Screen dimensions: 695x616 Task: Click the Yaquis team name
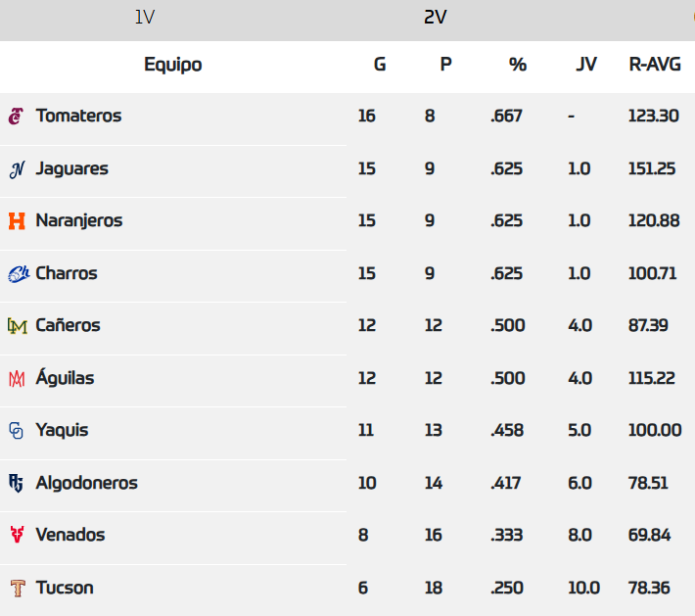[62, 430]
